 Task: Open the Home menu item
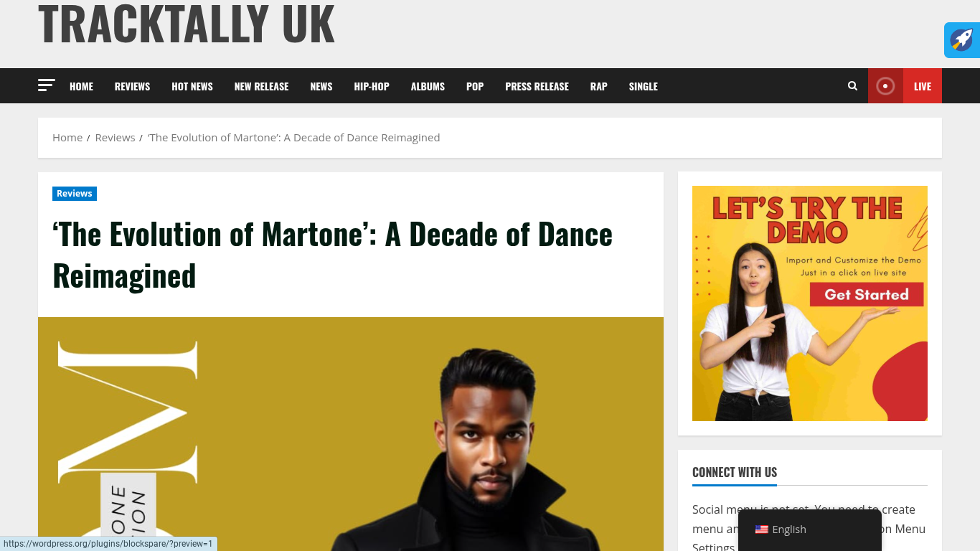[x=81, y=86]
